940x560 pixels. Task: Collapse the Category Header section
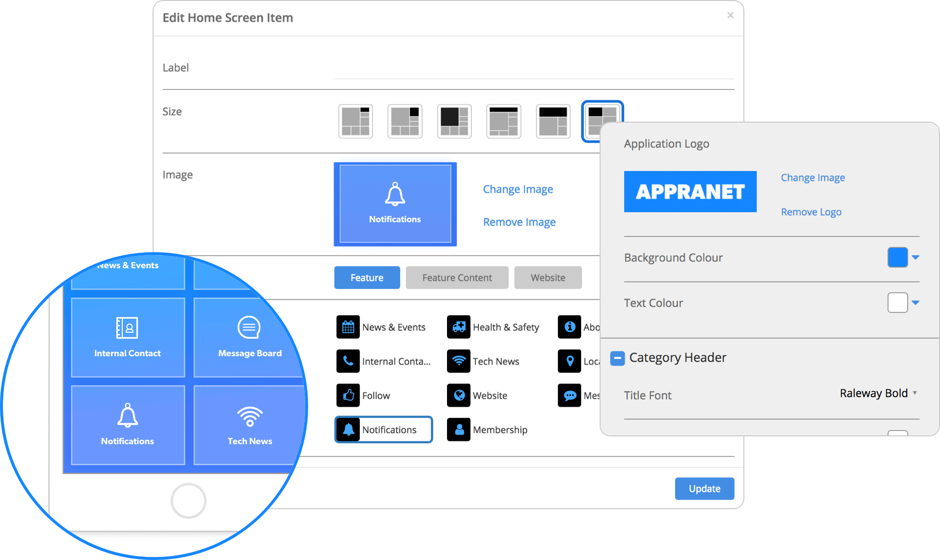pos(617,358)
